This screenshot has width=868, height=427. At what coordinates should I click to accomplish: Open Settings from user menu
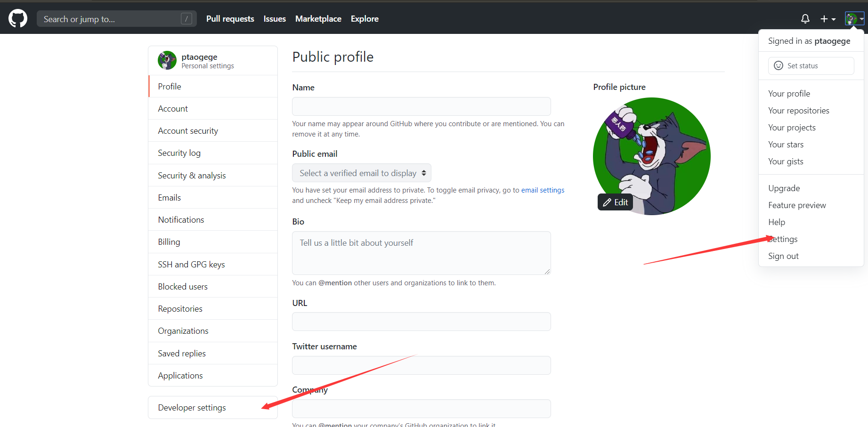811,239
